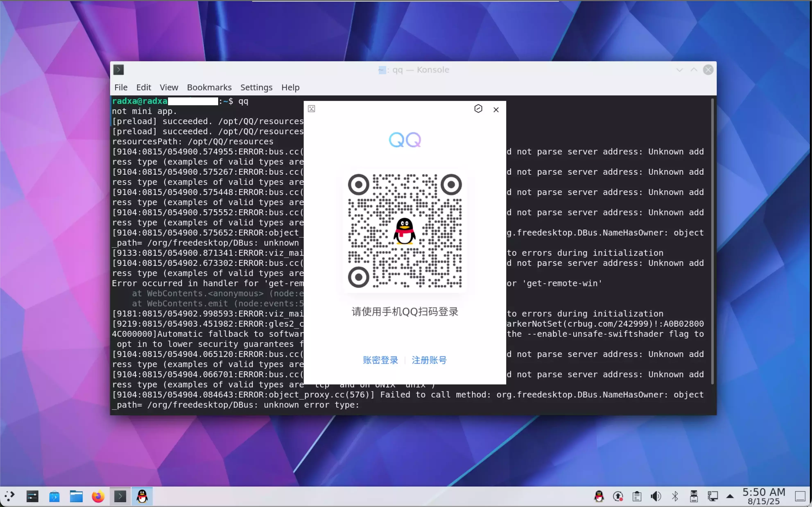The image size is (812, 507).
Task: Click the Konsole vertical scrollbar
Action: 712,241
